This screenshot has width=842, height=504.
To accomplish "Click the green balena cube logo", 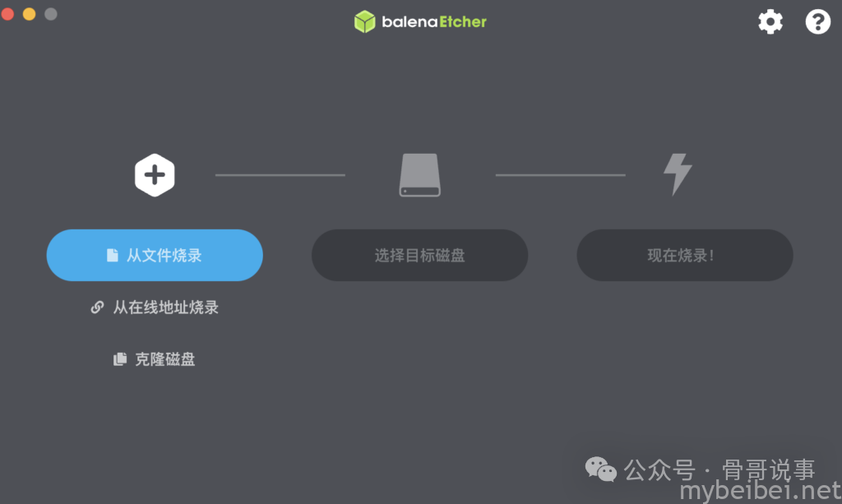I will [x=364, y=22].
